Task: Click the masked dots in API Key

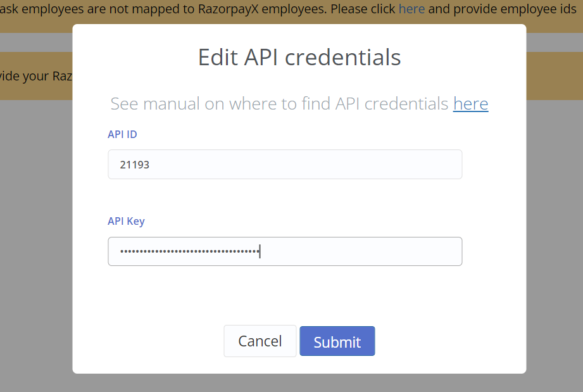Action: [190, 252]
